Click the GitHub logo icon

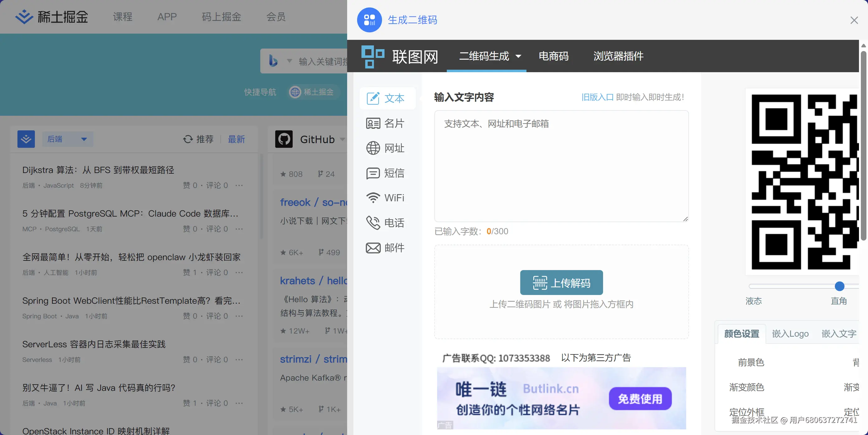tap(284, 139)
